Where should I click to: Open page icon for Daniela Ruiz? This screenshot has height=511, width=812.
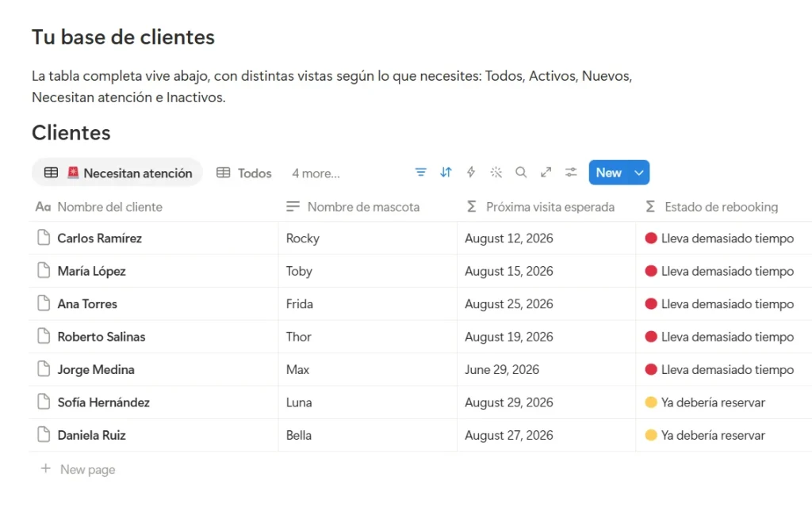coord(44,434)
